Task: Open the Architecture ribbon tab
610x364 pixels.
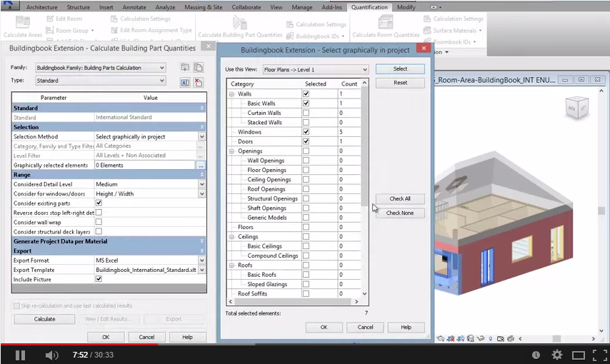Action: [x=41, y=7]
